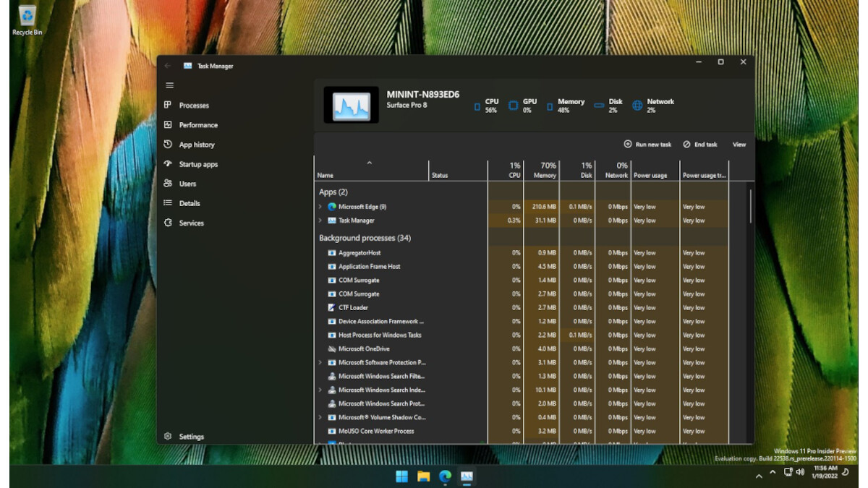868x488 pixels.
Task: Collapse the Task Manager navigation pane
Action: (170, 85)
